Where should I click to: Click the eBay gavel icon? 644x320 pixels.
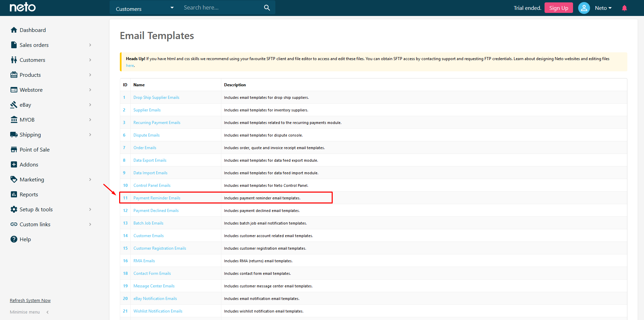(x=14, y=105)
